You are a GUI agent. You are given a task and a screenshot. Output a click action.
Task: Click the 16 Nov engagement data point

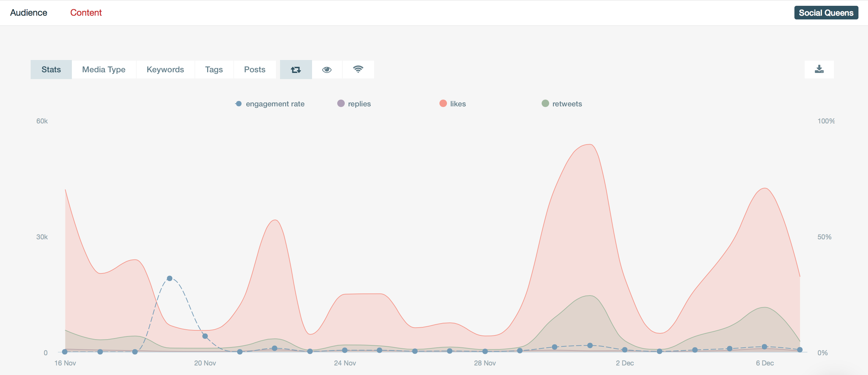click(x=65, y=352)
